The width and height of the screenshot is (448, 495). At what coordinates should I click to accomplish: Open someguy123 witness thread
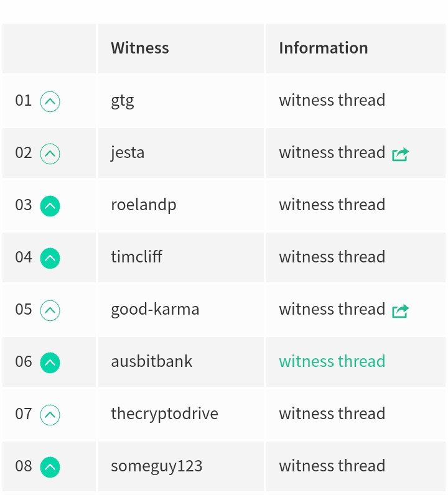click(x=332, y=466)
